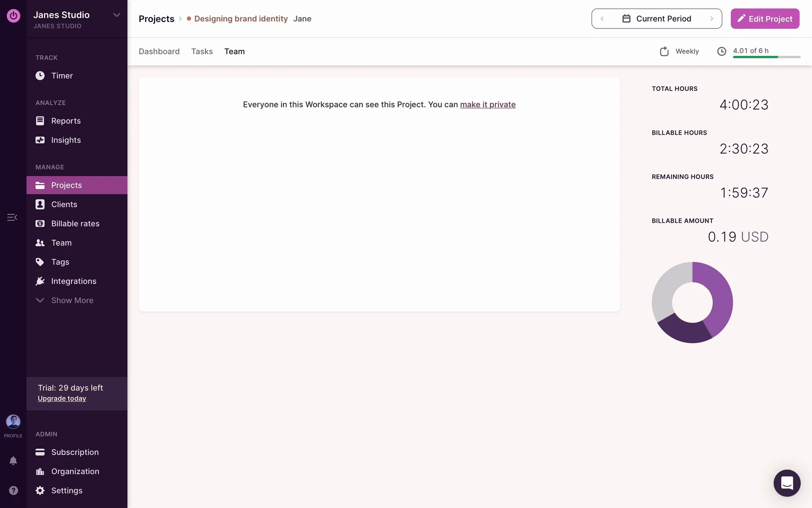Screen dimensions: 812x508
Task: Advance to the next period arrow
Action: 712,19
